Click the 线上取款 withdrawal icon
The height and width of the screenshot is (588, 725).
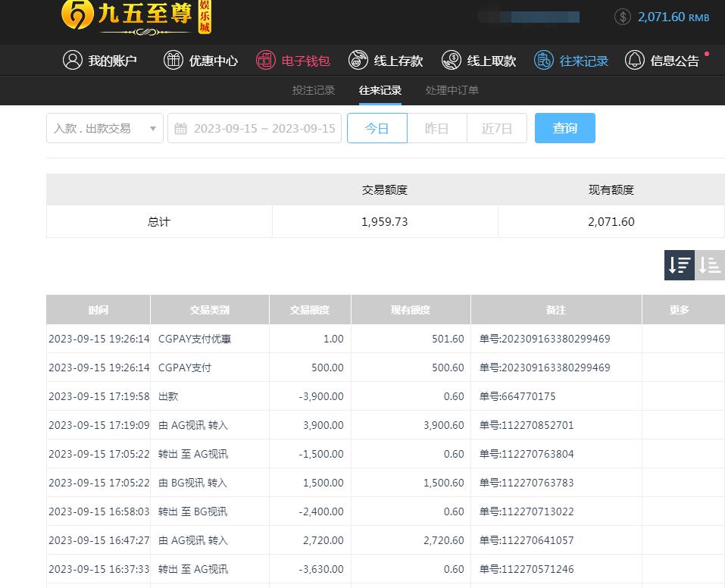click(452, 61)
